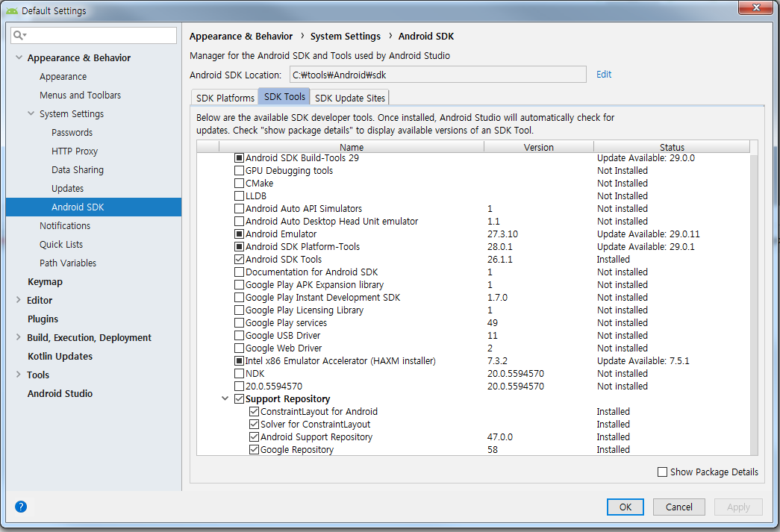
Task: Open Data Sharing settings
Action: (x=78, y=169)
